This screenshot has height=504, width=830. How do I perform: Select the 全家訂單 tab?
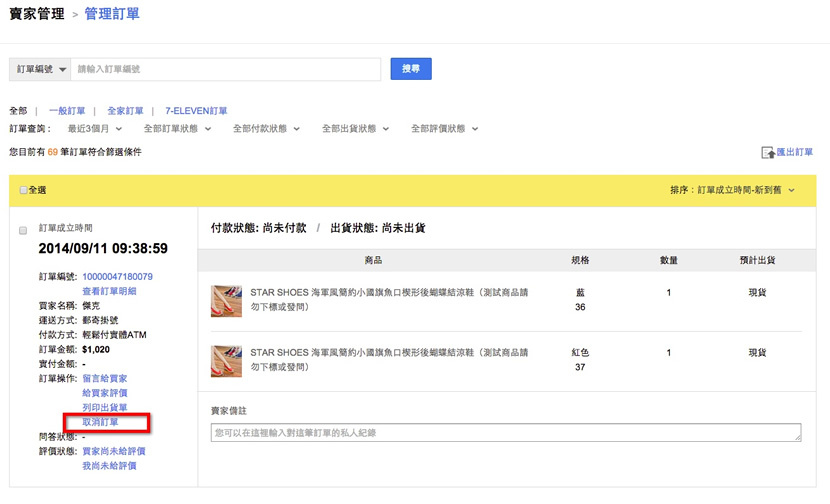point(125,111)
